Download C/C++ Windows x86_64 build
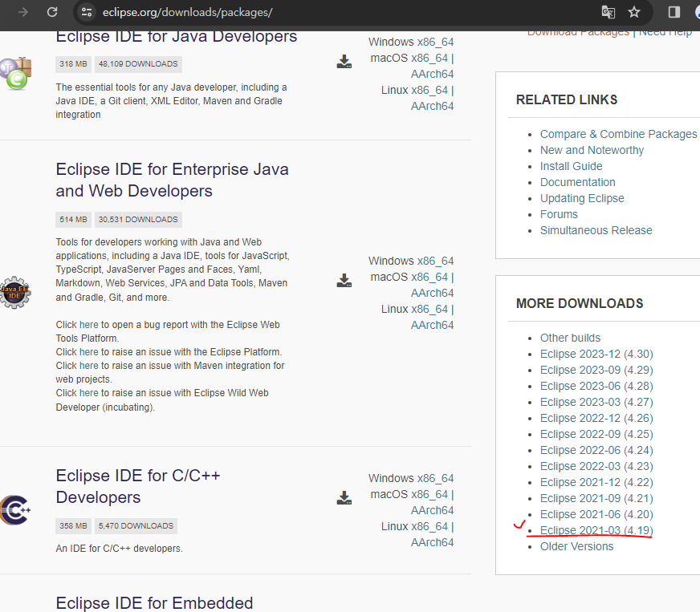Image resolution: width=700 pixels, height=612 pixels. coord(435,478)
